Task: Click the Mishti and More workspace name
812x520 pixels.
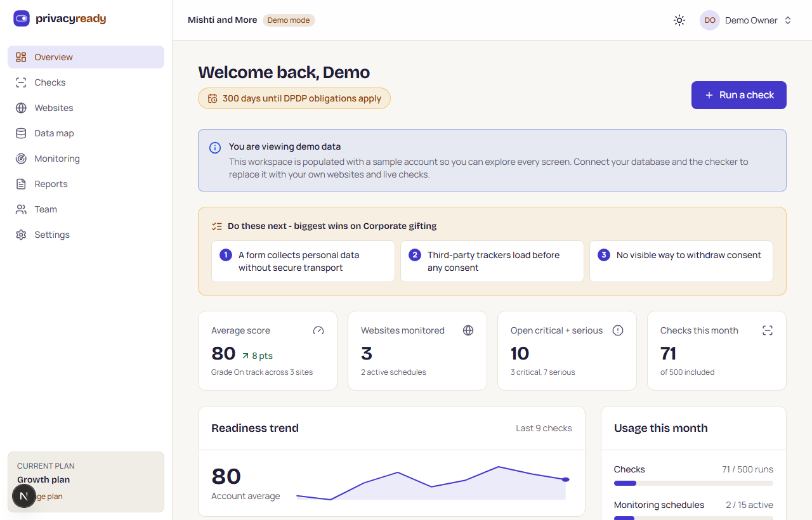Action: pyautogui.click(x=223, y=20)
